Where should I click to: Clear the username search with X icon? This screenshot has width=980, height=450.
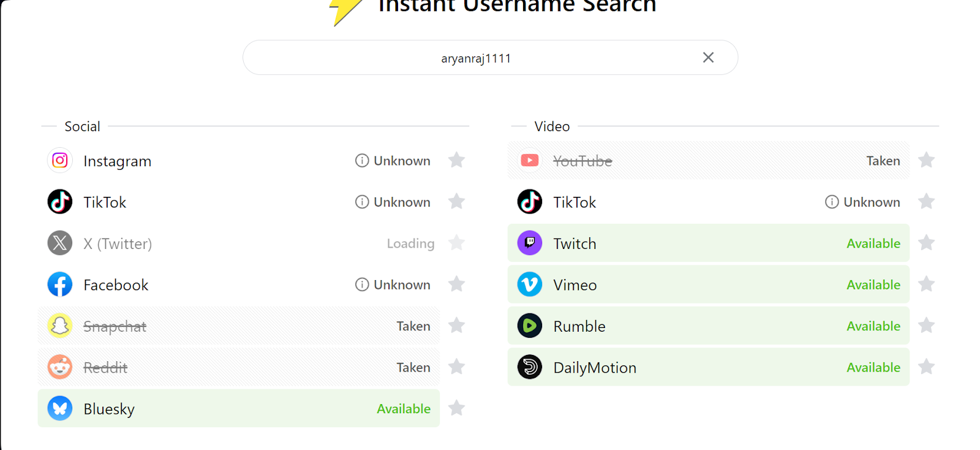pyautogui.click(x=708, y=58)
